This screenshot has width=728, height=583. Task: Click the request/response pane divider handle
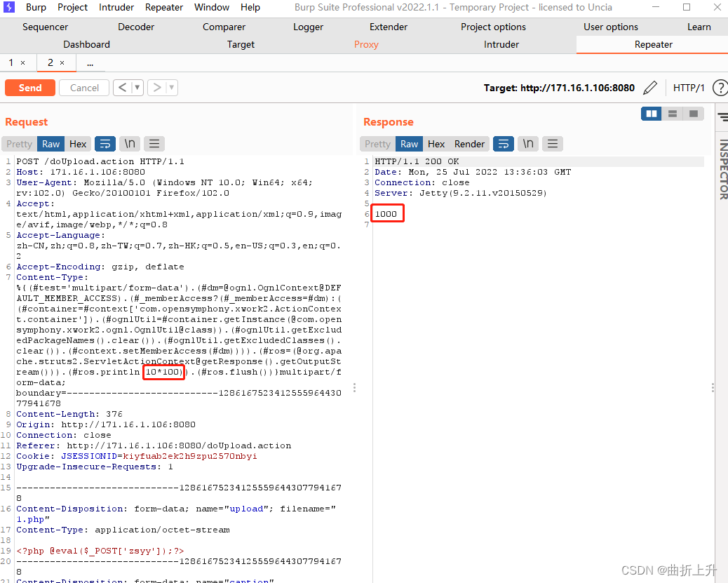pos(355,388)
